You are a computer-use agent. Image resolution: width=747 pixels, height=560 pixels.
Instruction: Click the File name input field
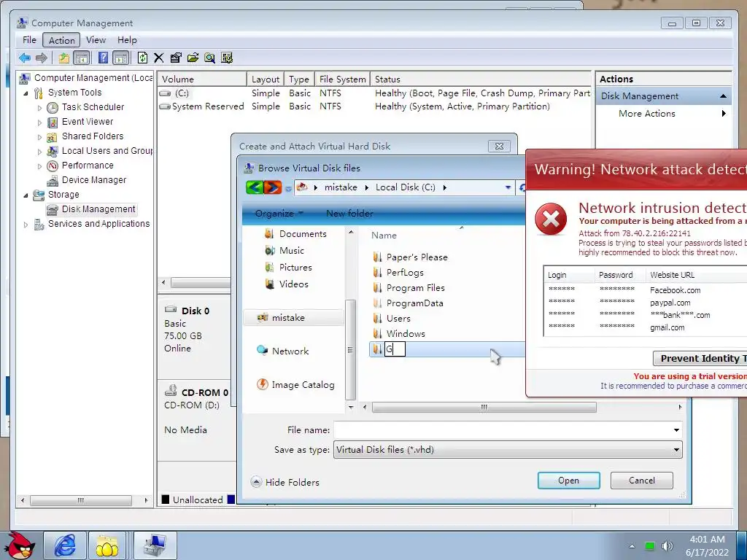pyautogui.click(x=503, y=430)
